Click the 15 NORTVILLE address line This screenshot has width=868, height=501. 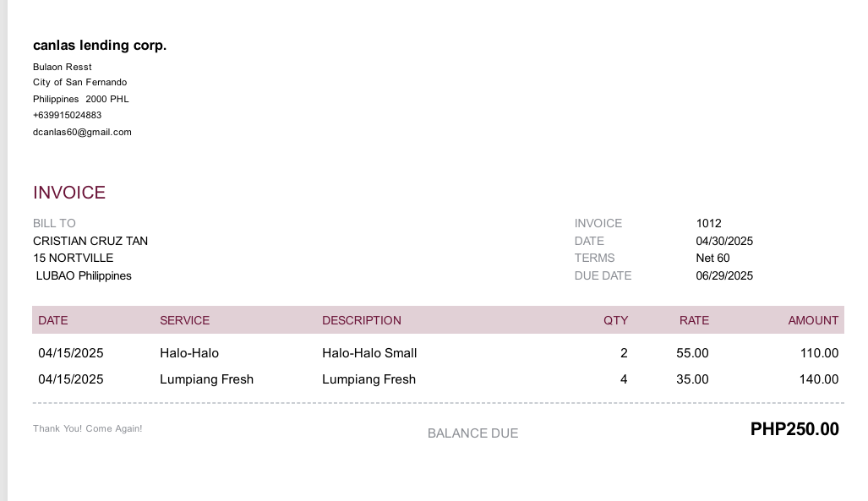point(73,258)
